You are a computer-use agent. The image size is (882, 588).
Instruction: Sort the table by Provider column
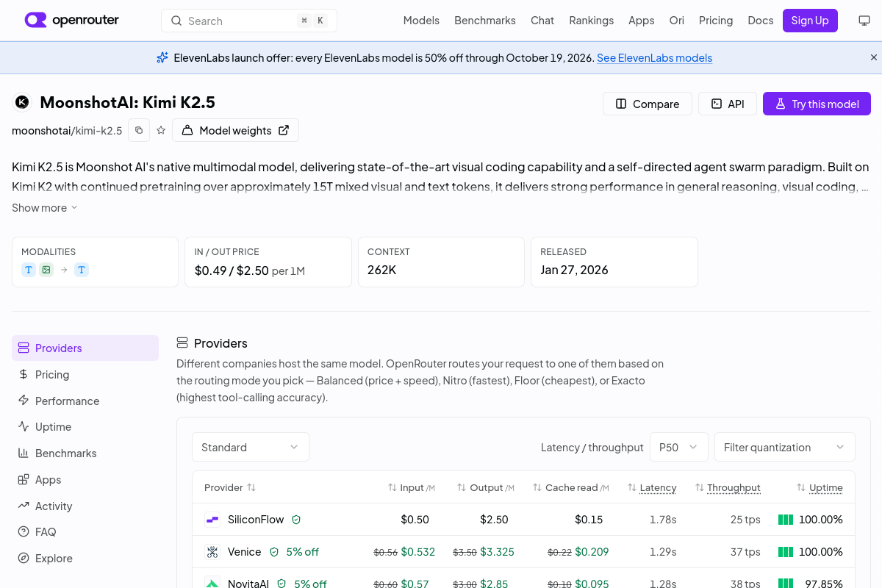pyautogui.click(x=230, y=487)
